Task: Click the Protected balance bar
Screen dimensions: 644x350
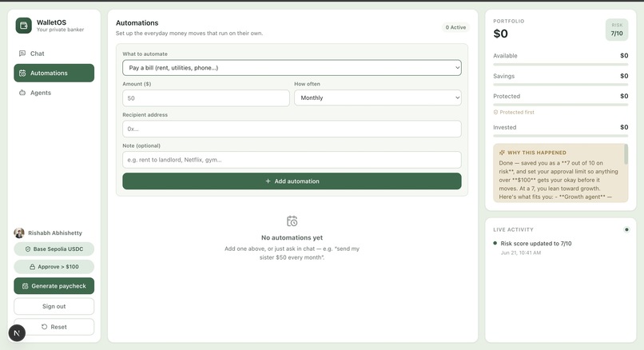Action: [561, 105]
